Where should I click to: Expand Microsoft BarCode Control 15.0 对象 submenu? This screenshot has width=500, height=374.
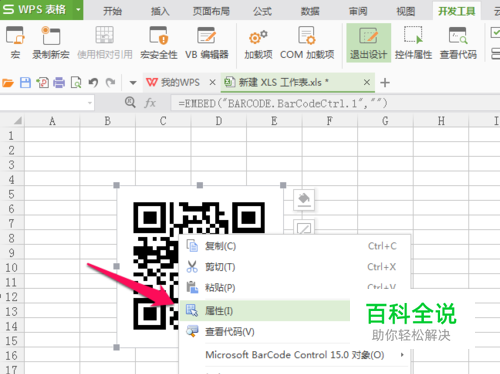pos(295,355)
